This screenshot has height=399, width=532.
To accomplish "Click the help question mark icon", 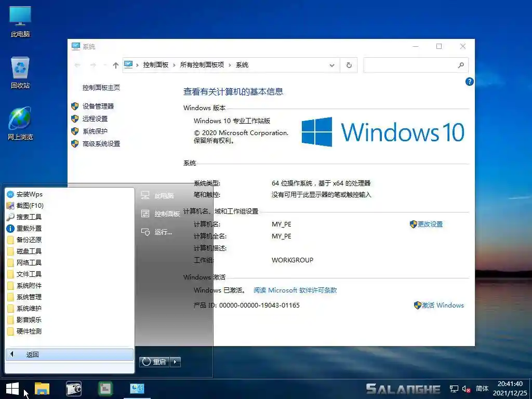I will (470, 82).
